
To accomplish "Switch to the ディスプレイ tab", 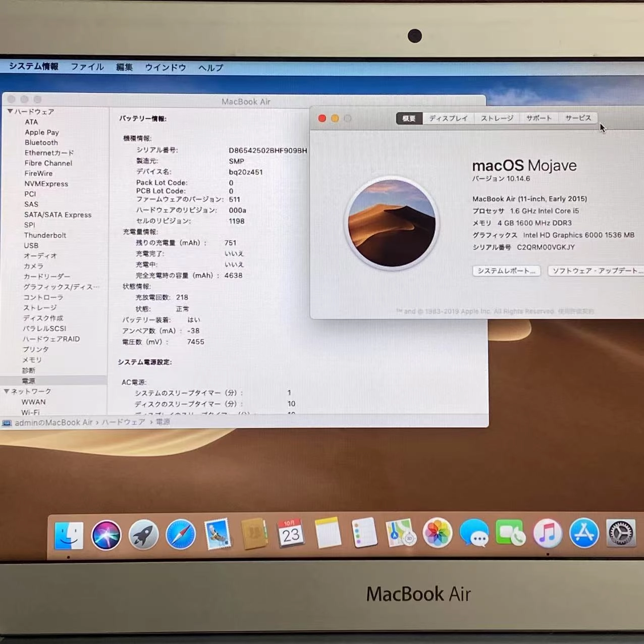I will tap(448, 118).
